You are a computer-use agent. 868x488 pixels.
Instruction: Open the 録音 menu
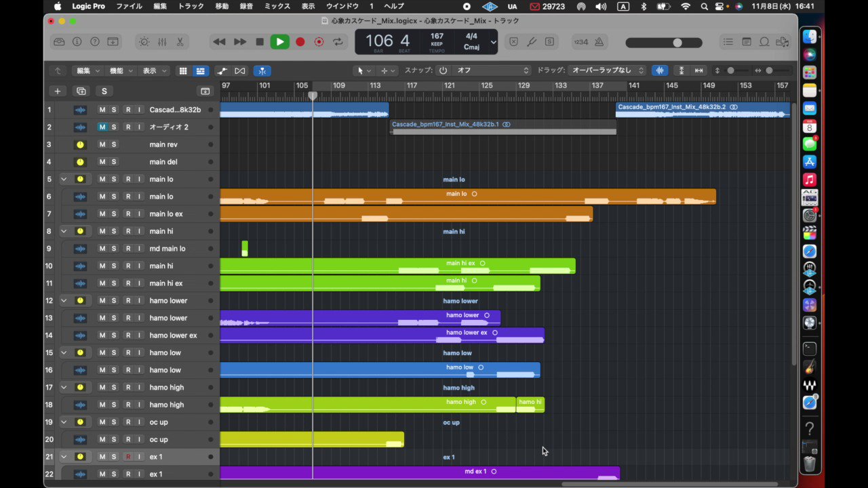tap(247, 6)
